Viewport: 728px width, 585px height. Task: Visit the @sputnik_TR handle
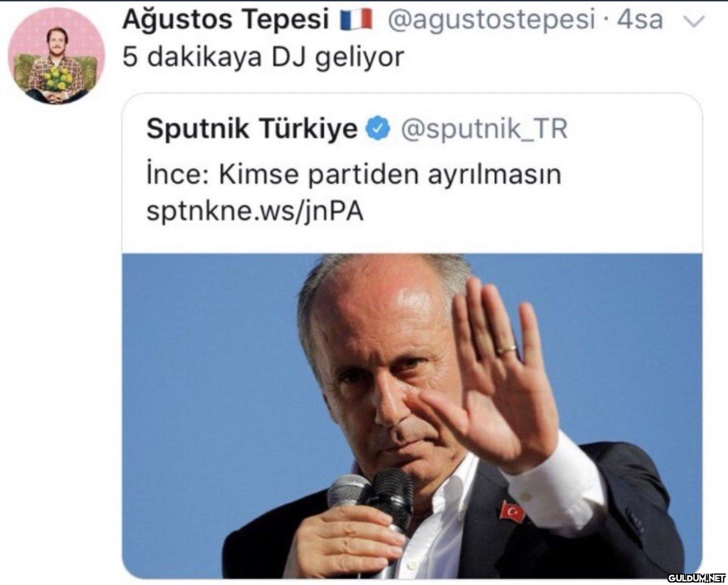(484, 129)
